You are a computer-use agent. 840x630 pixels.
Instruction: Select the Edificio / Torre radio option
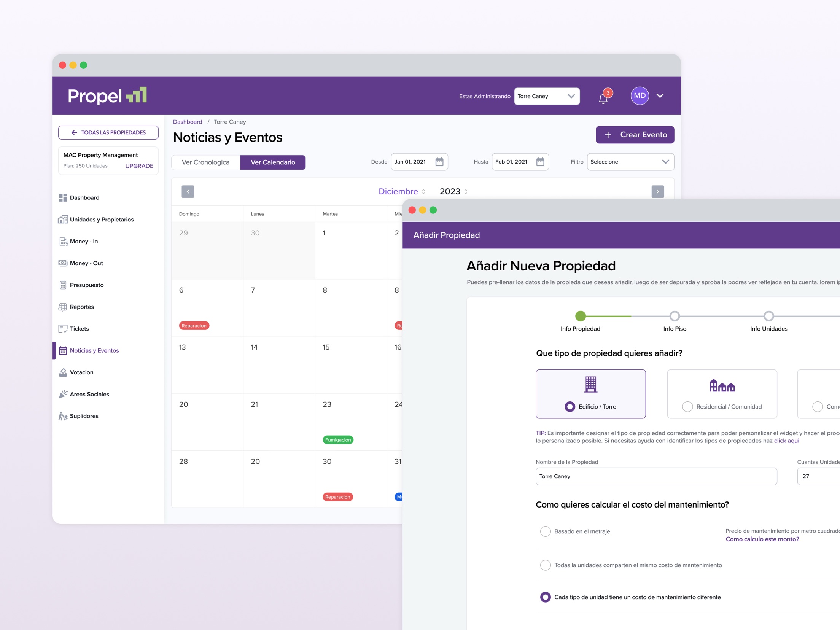click(x=570, y=407)
